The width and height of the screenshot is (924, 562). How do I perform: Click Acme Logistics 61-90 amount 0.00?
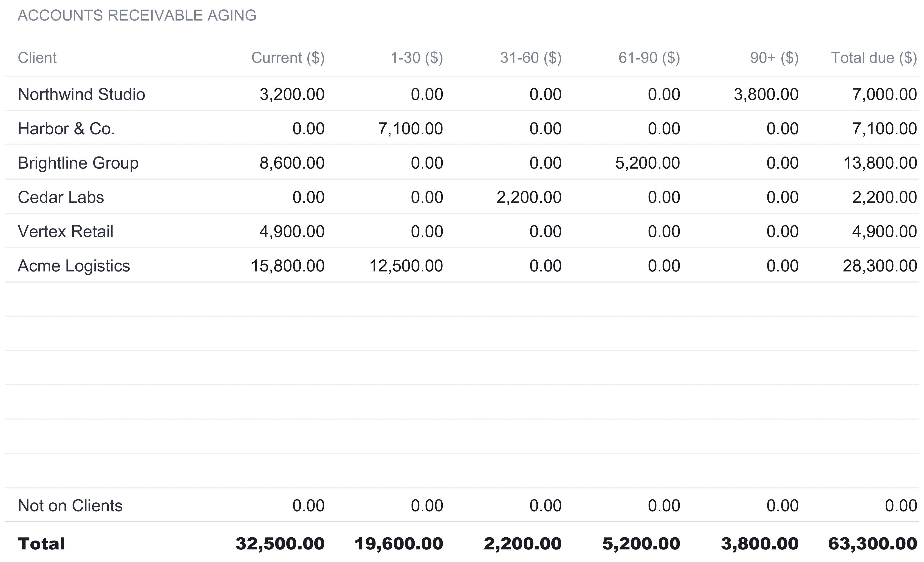coord(664,266)
